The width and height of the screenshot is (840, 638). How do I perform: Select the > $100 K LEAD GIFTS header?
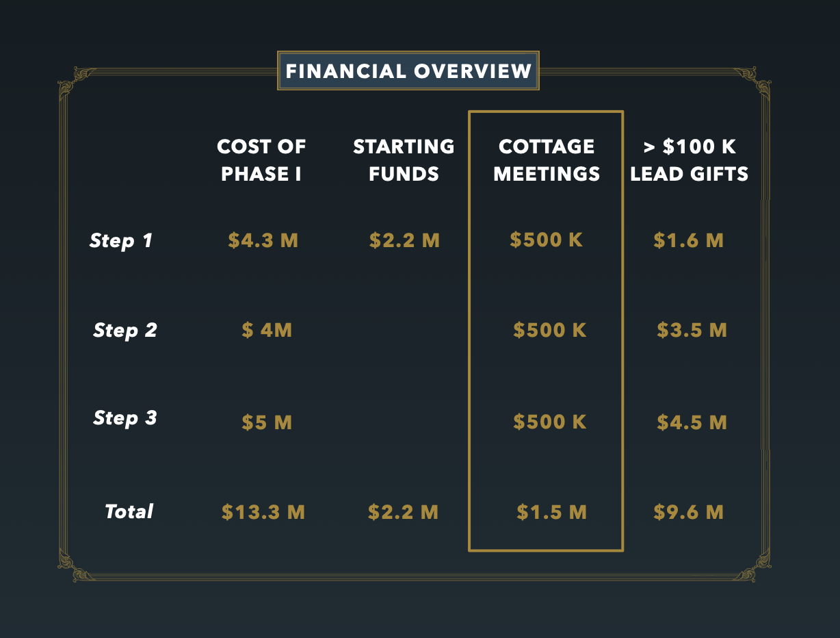689,160
